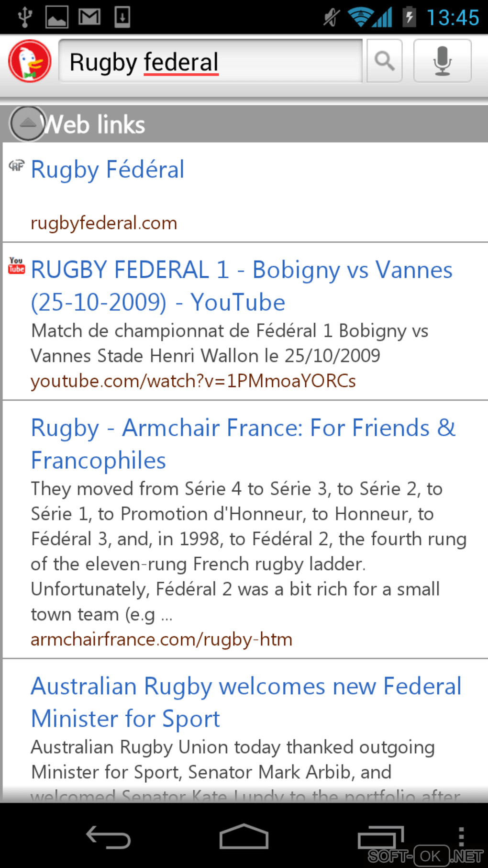Viewport: 488px width, 868px height.
Task: Open the three-dot overflow menu
Action: coord(461,837)
